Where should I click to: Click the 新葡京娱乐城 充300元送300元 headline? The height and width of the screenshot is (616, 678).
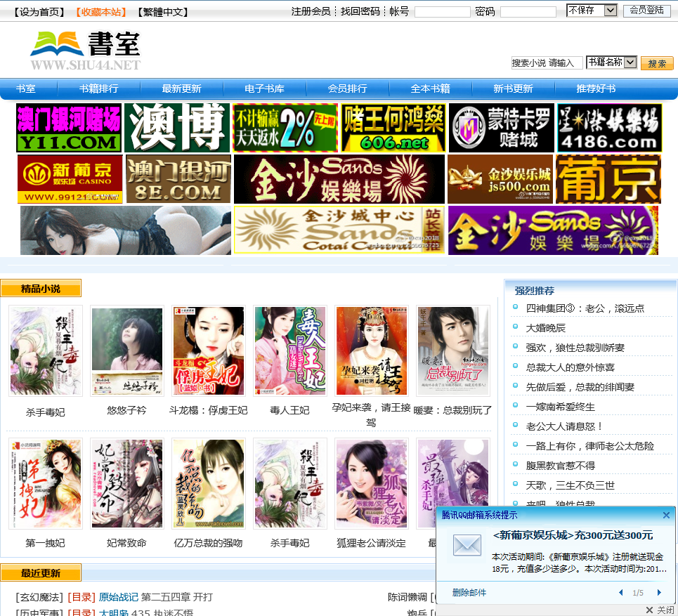pos(573,535)
